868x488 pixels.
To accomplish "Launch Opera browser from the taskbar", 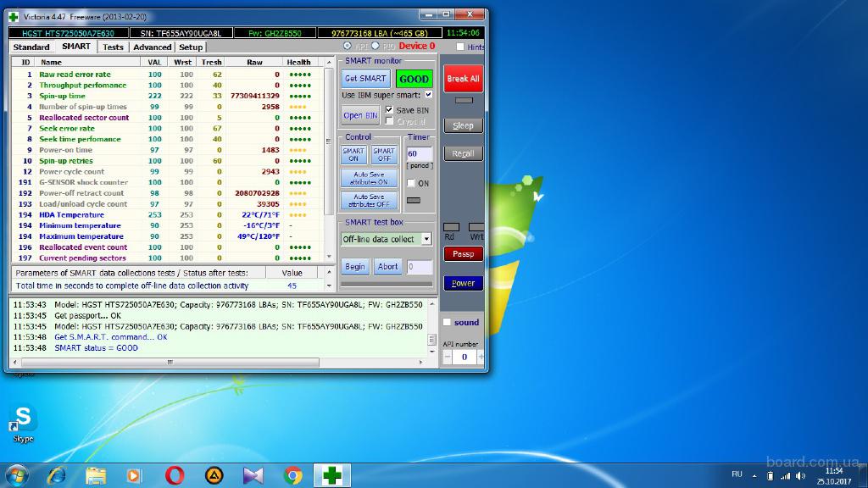I will point(175,475).
